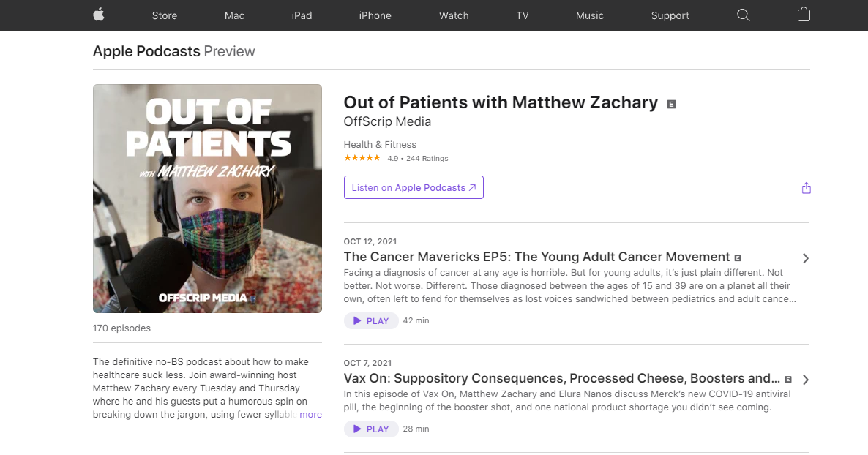Click Listen on Apple Podcasts button

coord(414,187)
